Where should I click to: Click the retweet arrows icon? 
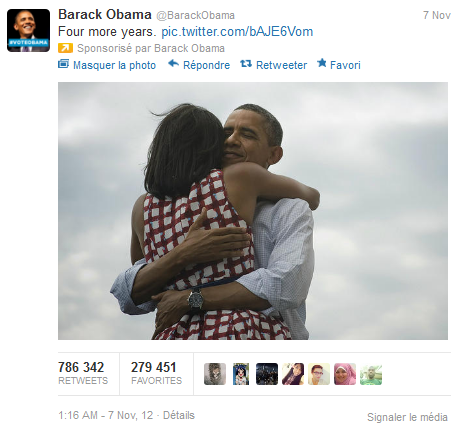(246, 64)
